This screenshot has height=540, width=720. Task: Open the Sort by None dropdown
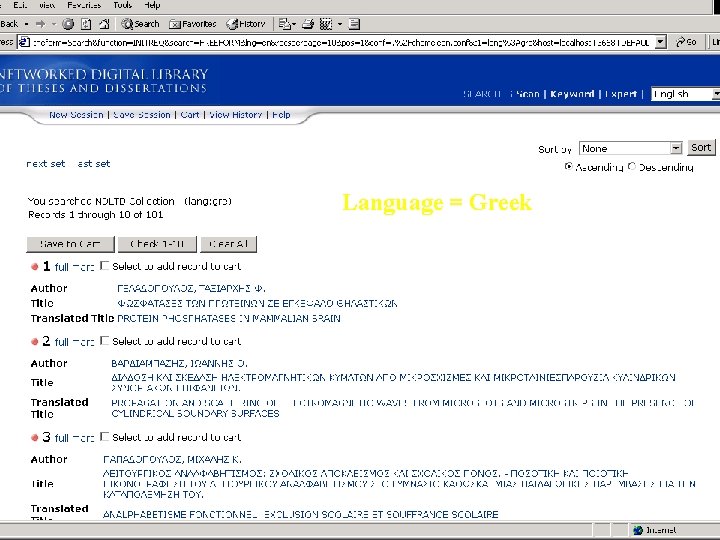pyautogui.click(x=630, y=148)
